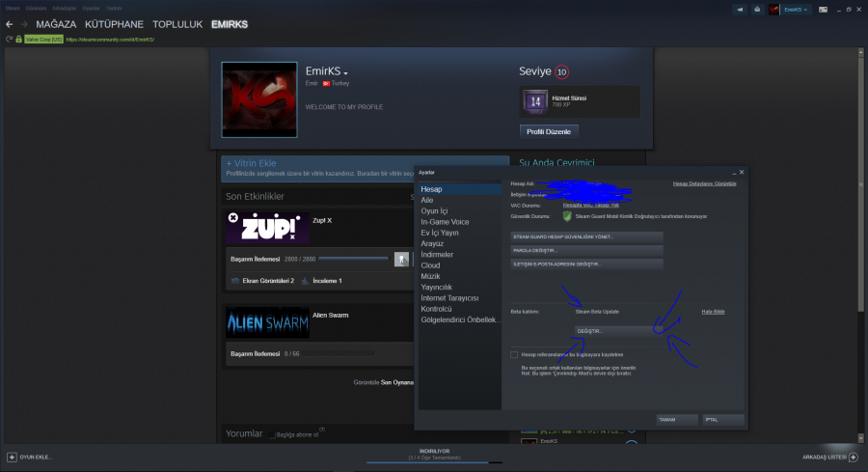Toggle 'Başlığa abone ol' checkbox
The width and height of the screenshot is (868, 472).
[x=272, y=435]
